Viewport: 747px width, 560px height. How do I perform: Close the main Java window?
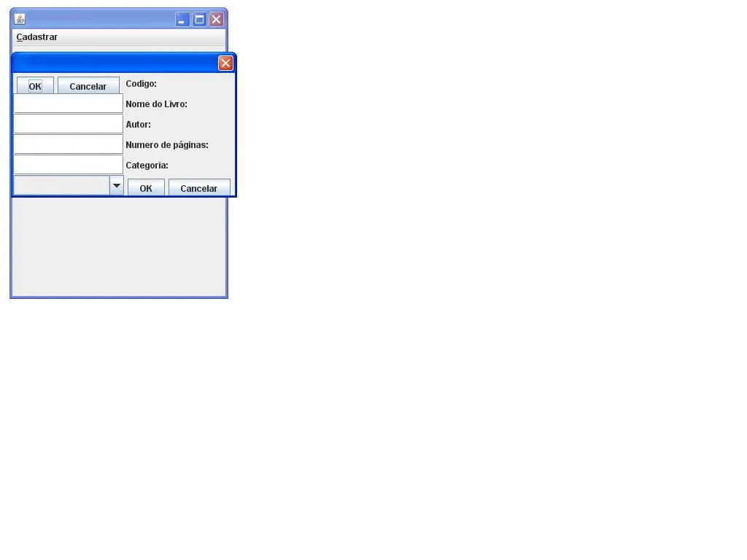(216, 20)
